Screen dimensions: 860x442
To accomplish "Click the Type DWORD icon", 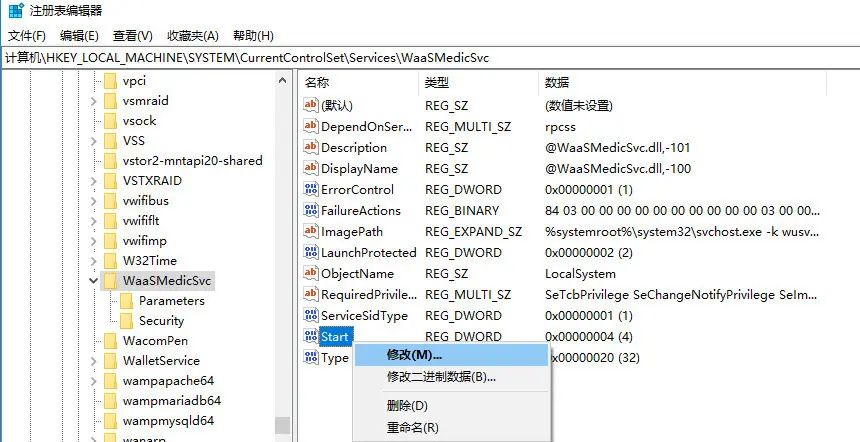I will 310,358.
